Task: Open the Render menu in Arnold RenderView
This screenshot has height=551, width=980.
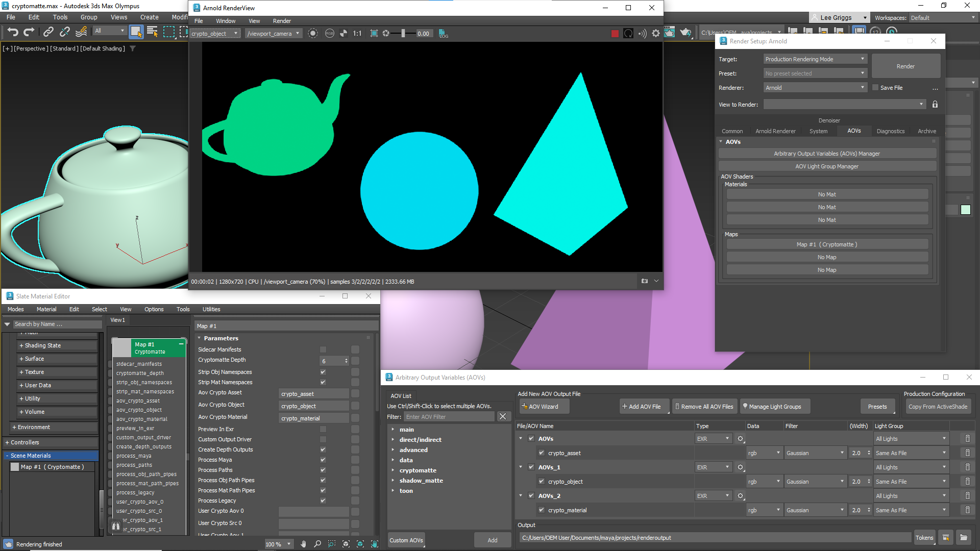Action: pos(282,21)
